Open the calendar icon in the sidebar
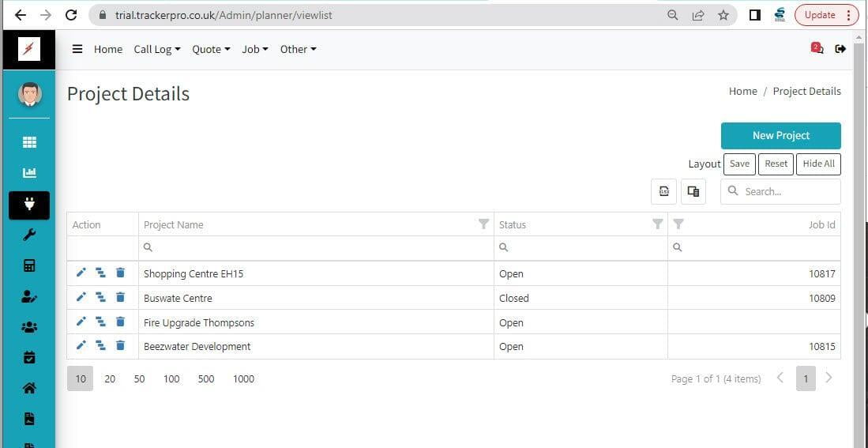The image size is (868, 448). (29, 358)
